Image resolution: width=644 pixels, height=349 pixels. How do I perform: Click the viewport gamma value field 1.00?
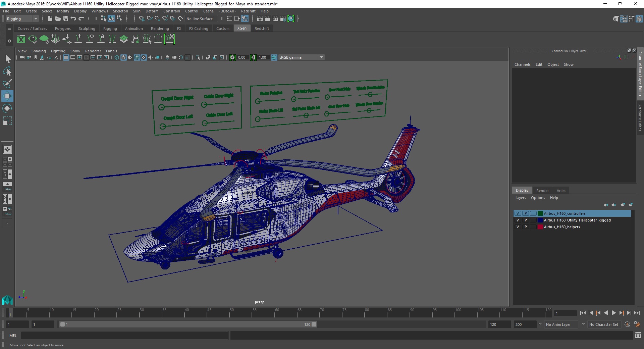264,57
